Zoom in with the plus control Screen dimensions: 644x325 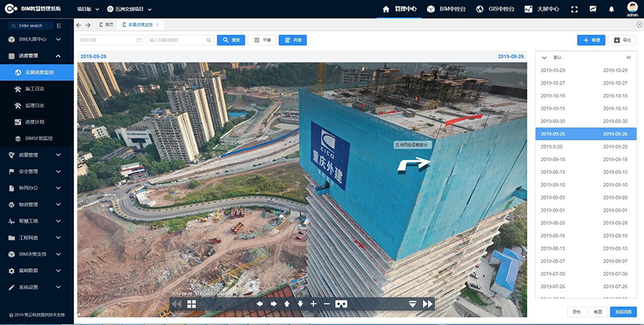313,304
